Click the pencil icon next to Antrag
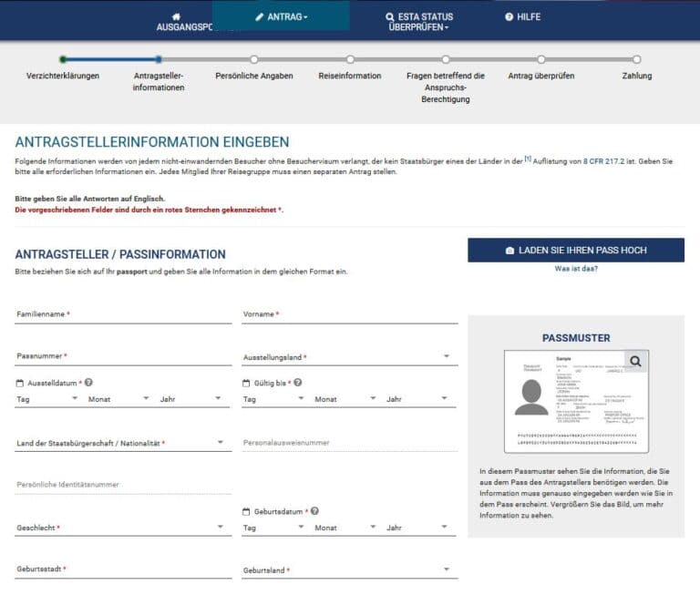This screenshot has width=700, height=595. tap(260, 17)
